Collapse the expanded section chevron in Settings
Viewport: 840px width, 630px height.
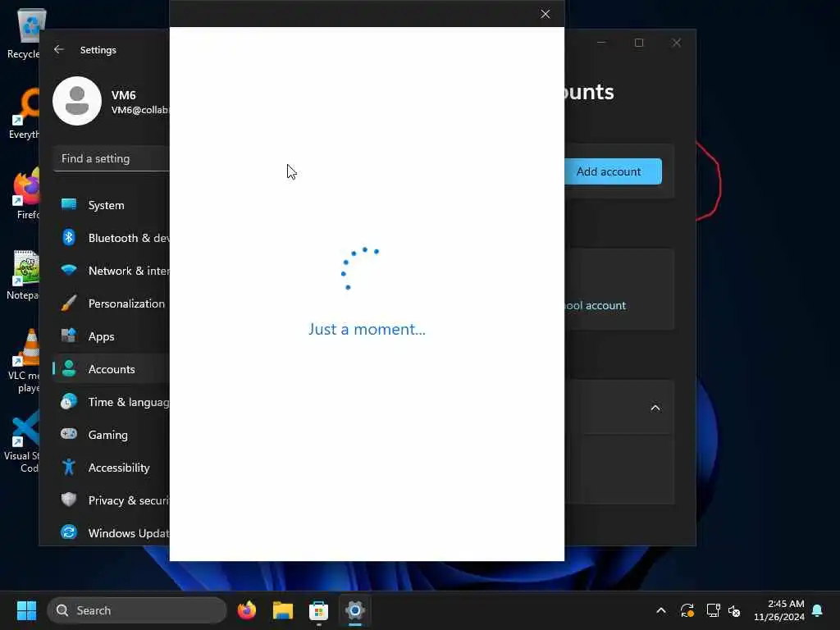click(x=655, y=408)
